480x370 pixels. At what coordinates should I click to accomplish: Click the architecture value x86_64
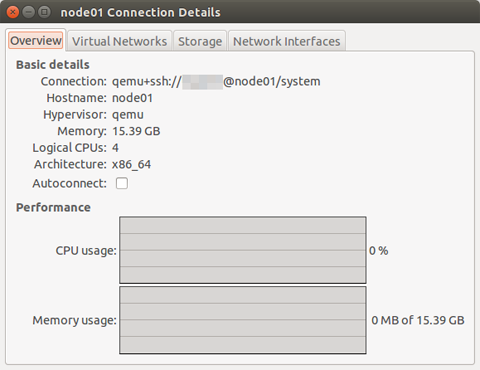click(x=131, y=165)
